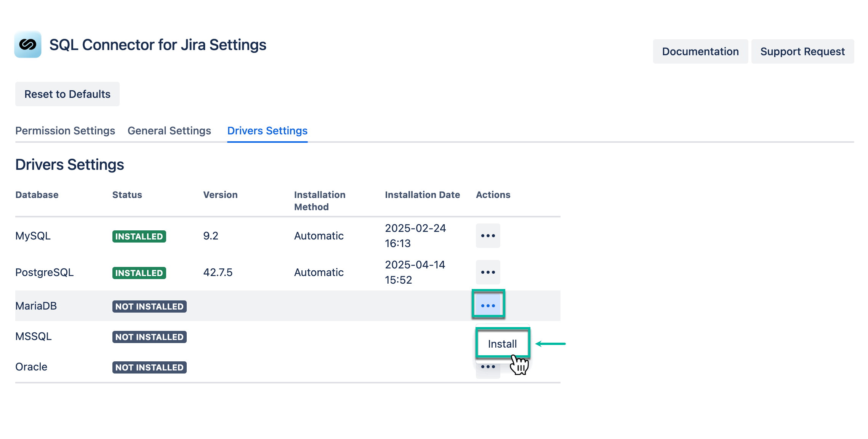868x439 pixels.
Task: Click the Installation Method column header
Action: tap(320, 201)
